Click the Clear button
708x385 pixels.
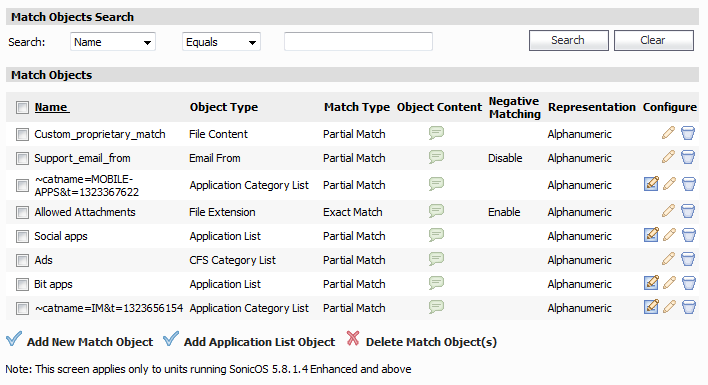click(653, 40)
